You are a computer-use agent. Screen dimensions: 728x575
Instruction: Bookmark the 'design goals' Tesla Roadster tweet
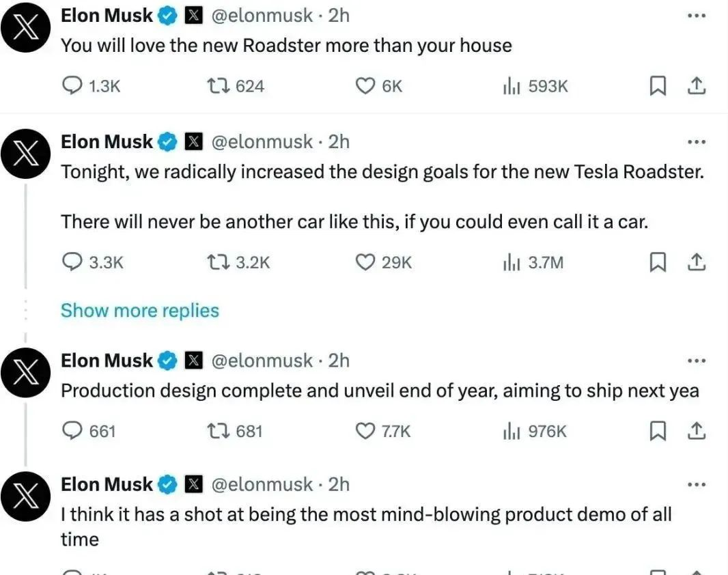(657, 262)
